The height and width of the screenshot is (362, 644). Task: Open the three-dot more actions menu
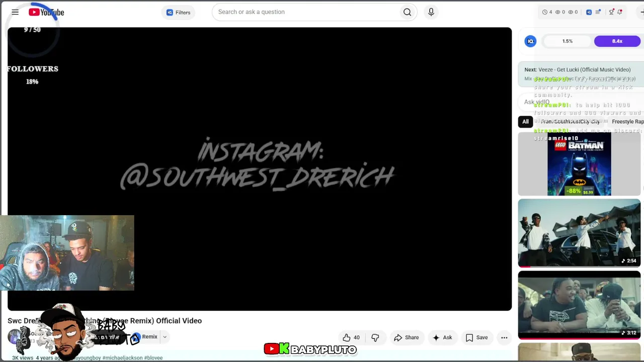[504, 338]
